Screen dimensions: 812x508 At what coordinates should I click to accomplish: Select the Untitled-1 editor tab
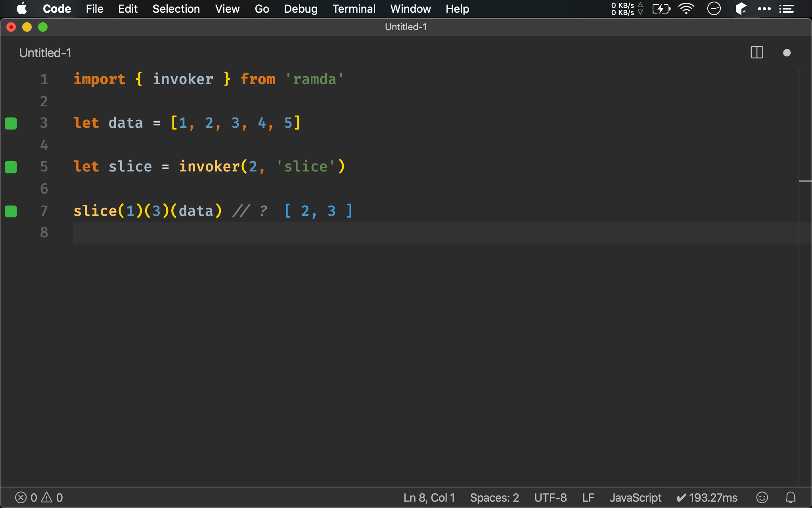tap(45, 53)
